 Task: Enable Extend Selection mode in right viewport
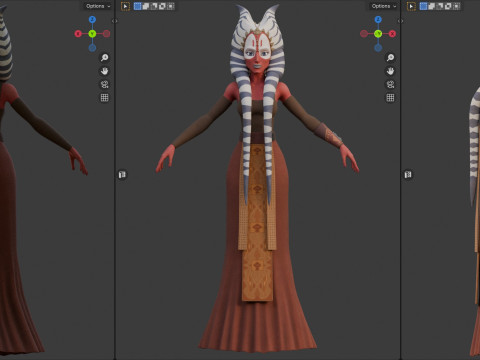432,6
